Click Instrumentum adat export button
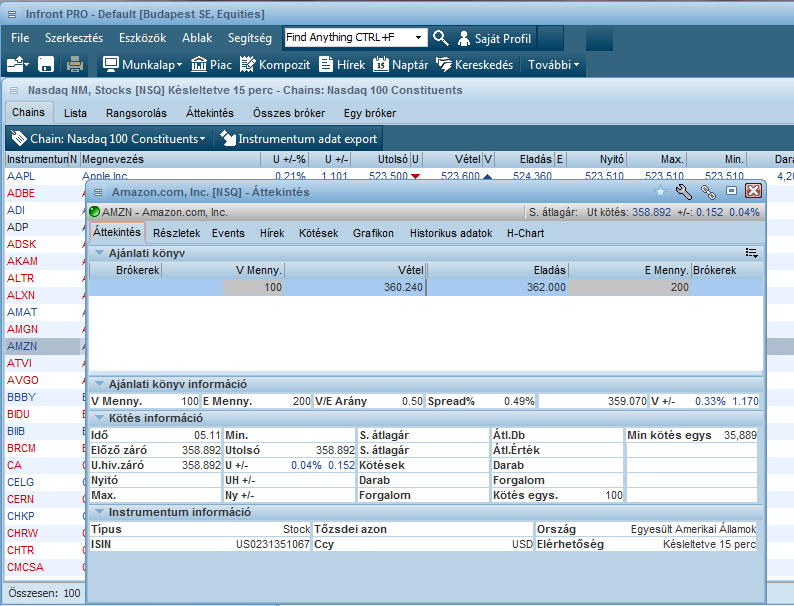The image size is (794, 606). coord(299,138)
